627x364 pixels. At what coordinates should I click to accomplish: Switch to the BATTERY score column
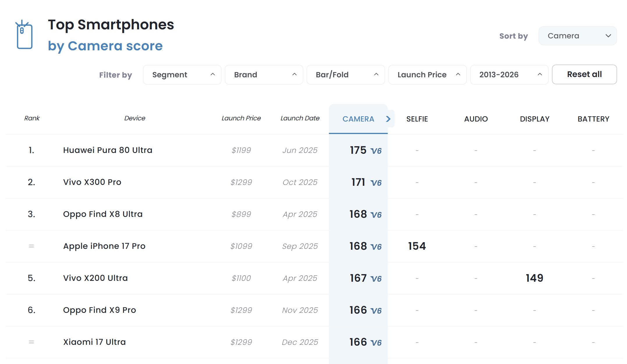[593, 119]
